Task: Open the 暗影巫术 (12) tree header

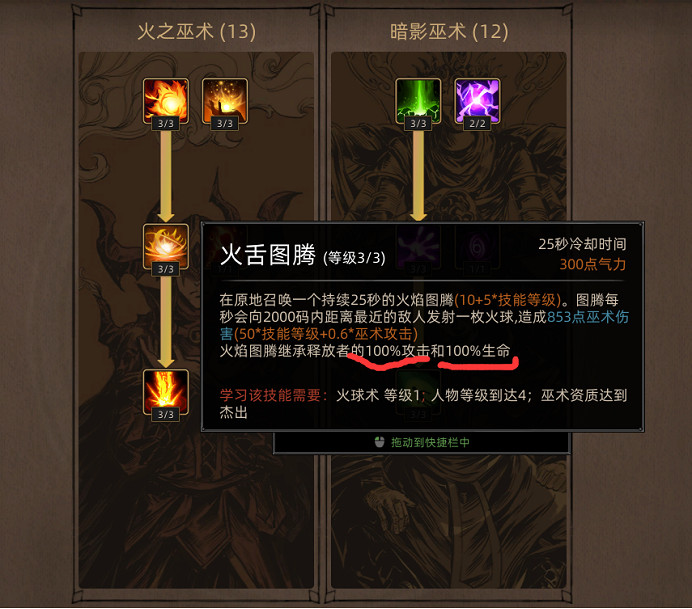Action: [x=449, y=32]
